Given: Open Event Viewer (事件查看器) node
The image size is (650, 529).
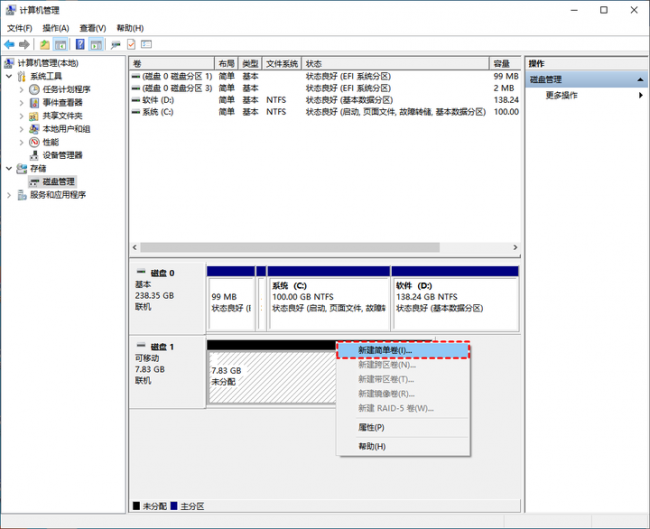Looking at the screenshot, I should coord(63,102).
